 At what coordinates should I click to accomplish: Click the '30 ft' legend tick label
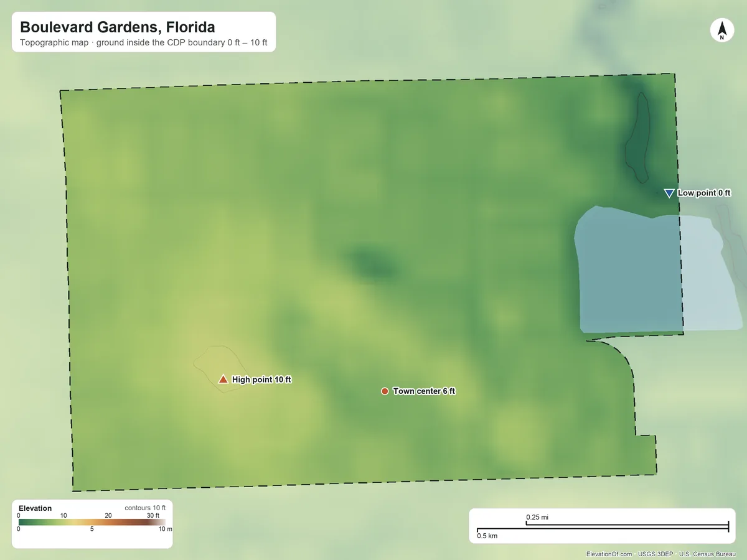pyautogui.click(x=153, y=515)
